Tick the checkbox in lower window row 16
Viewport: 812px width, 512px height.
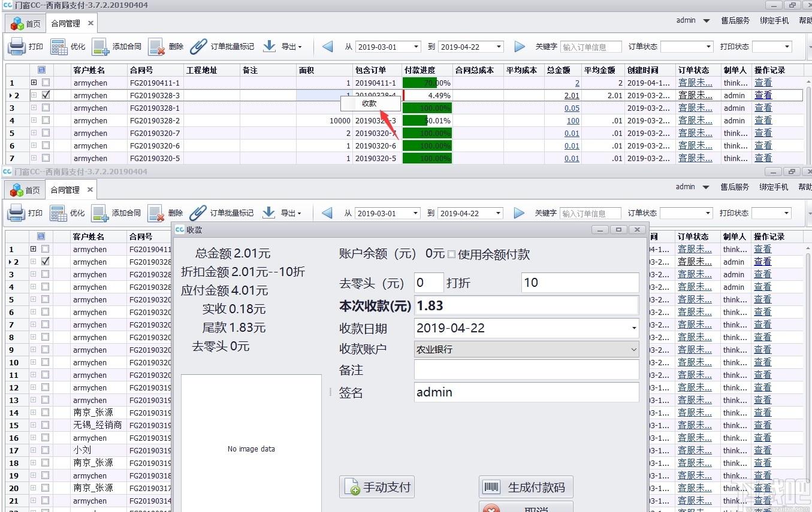pos(46,438)
